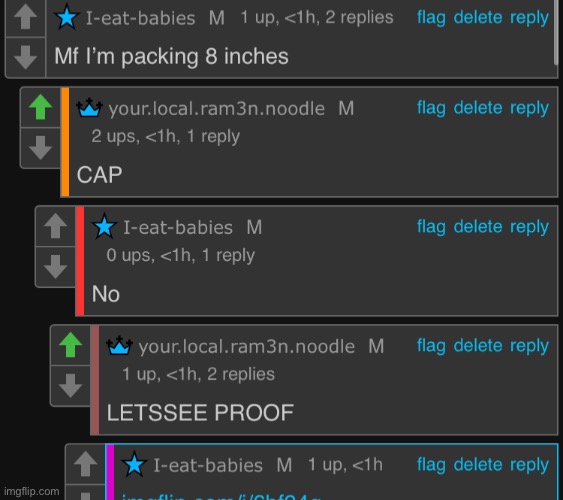Click the crown icon beside your.local.ram3n.noodle on the "CAP" comment
The height and width of the screenshot is (500, 563).
point(89,108)
